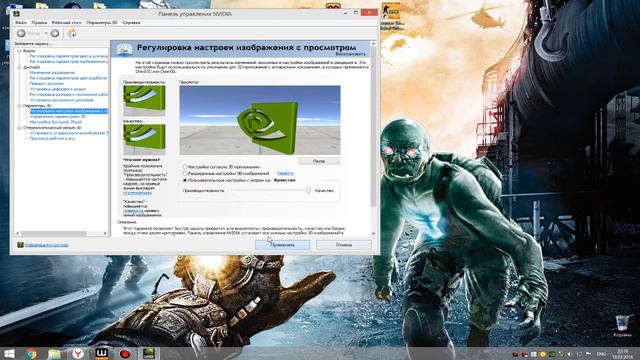Open 'Регулировка размера и положения' task
The height and width of the screenshot is (360, 640).
click(69, 94)
